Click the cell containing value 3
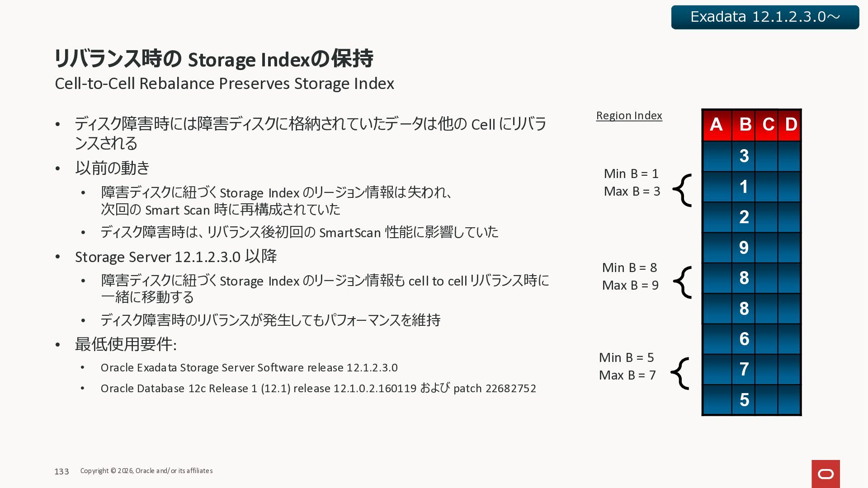 click(744, 156)
